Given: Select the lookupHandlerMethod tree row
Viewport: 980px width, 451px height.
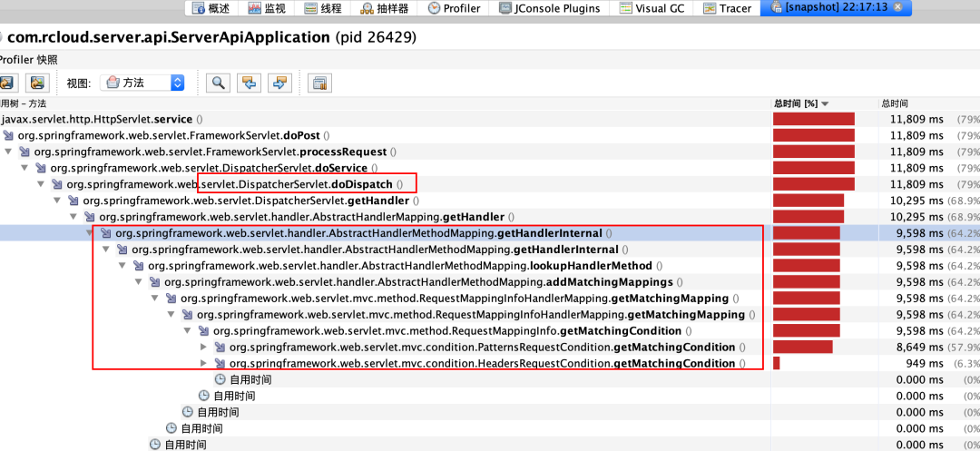Looking at the screenshot, I should [399, 266].
